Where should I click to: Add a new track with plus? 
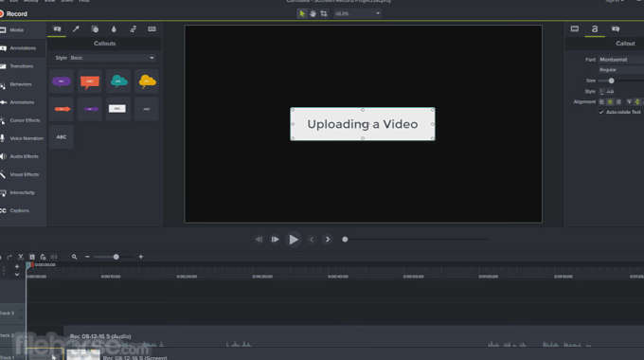(17, 266)
